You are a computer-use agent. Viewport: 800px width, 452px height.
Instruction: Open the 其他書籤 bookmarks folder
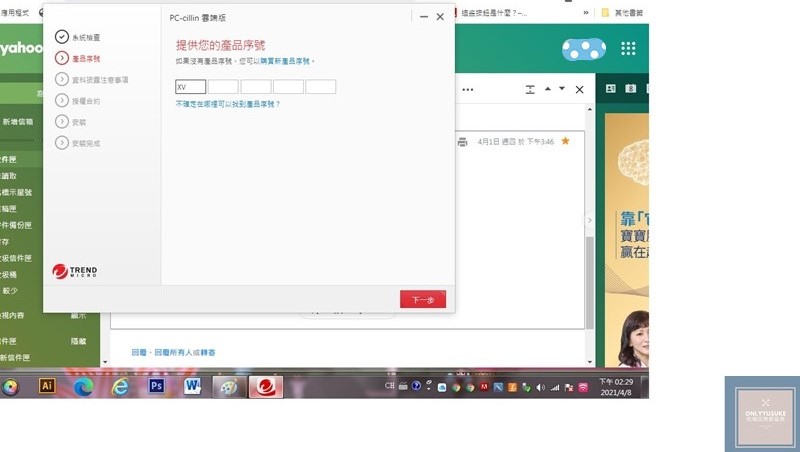coord(622,13)
